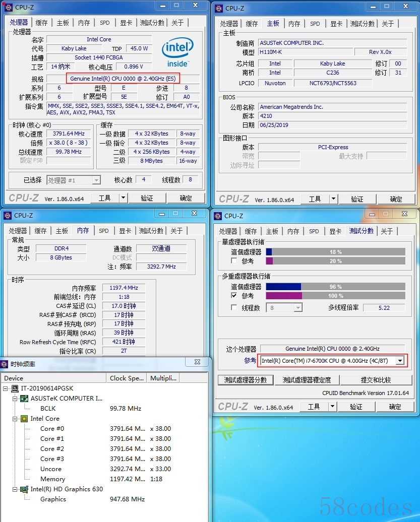420x522 pixels.
Task: Open 显卡 tab in mainboard window
Action: tap(336, 24)
